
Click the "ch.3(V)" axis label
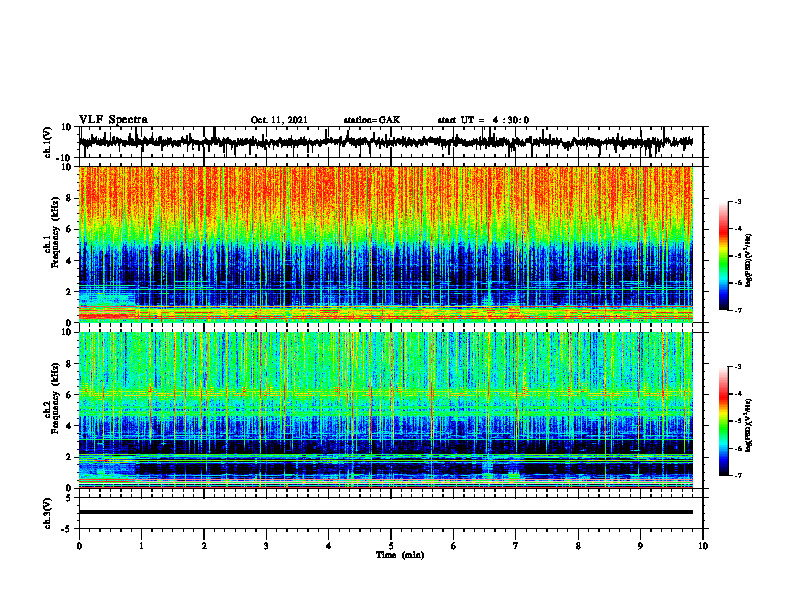[48, 513]
